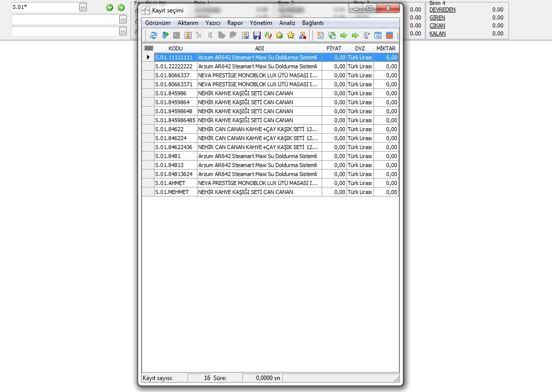The width and height of the screenshot is (552, 392).
Task: Click the blue refresh arrows toolbar icon
Action: tap(154, 35)
